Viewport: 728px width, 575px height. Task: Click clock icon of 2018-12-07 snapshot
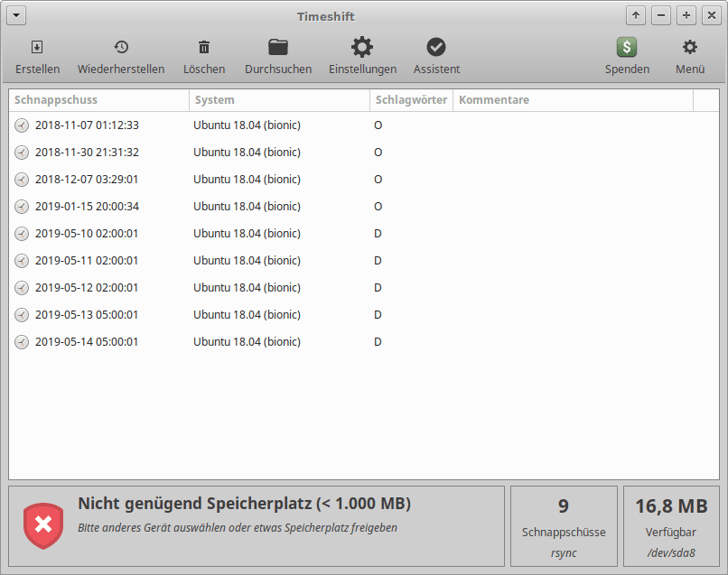coord(22,180)
